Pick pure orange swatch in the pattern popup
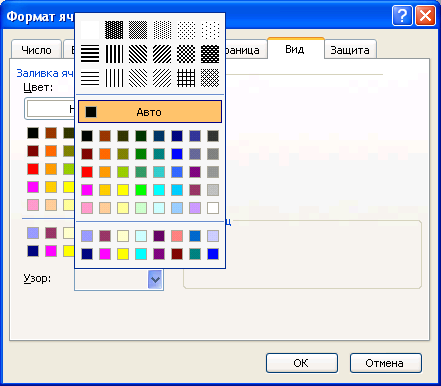Viewport: 441px width, 386px height. pos(105,154)
